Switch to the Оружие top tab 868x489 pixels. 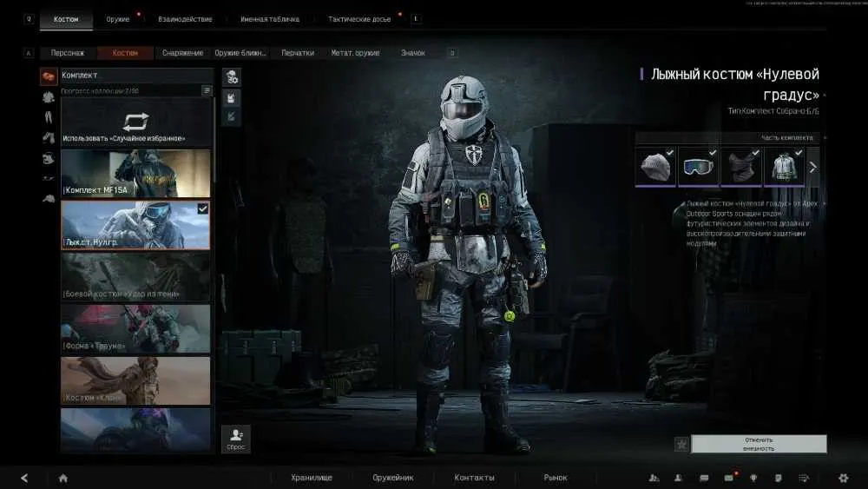pyautogui.click(x=117, y=19)
